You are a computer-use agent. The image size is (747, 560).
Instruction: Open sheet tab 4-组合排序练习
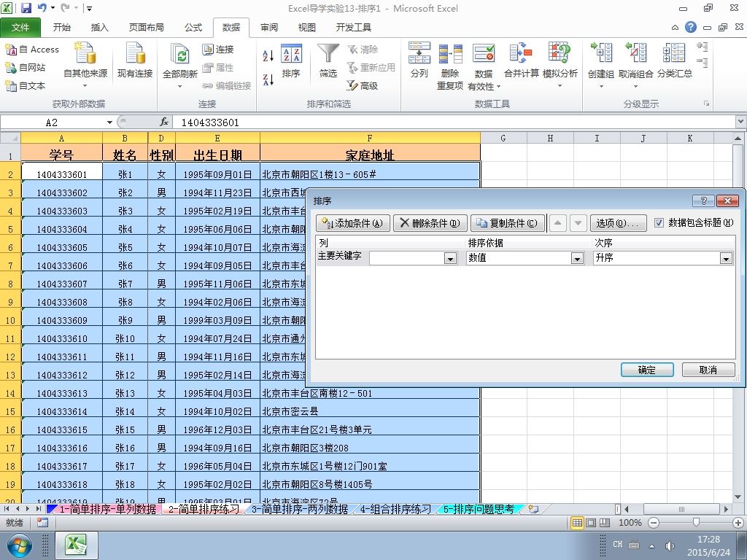(x=395, y=509)
